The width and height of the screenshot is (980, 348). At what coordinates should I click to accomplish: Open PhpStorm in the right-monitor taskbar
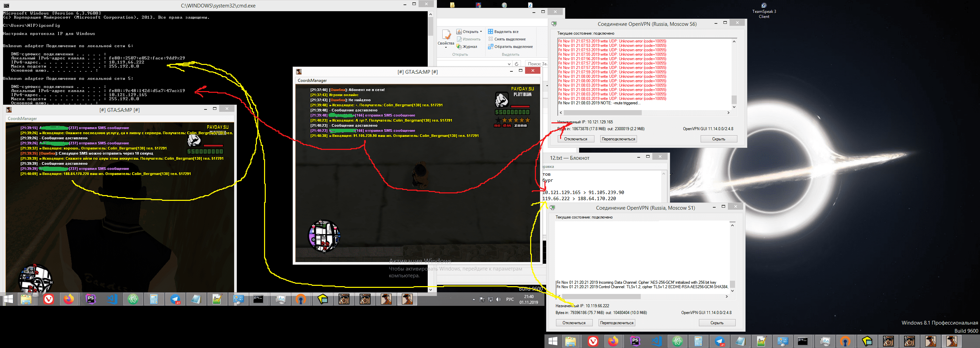(635, 342)
